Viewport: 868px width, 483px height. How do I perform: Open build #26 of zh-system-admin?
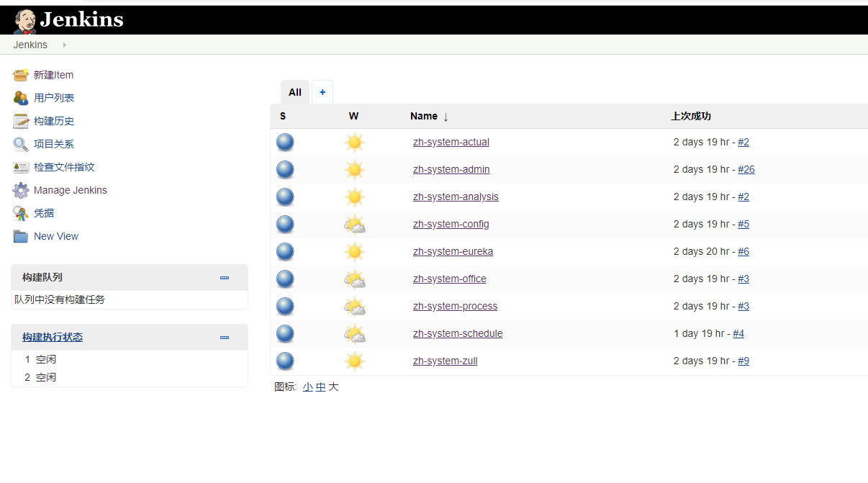[x=746, y=169]
